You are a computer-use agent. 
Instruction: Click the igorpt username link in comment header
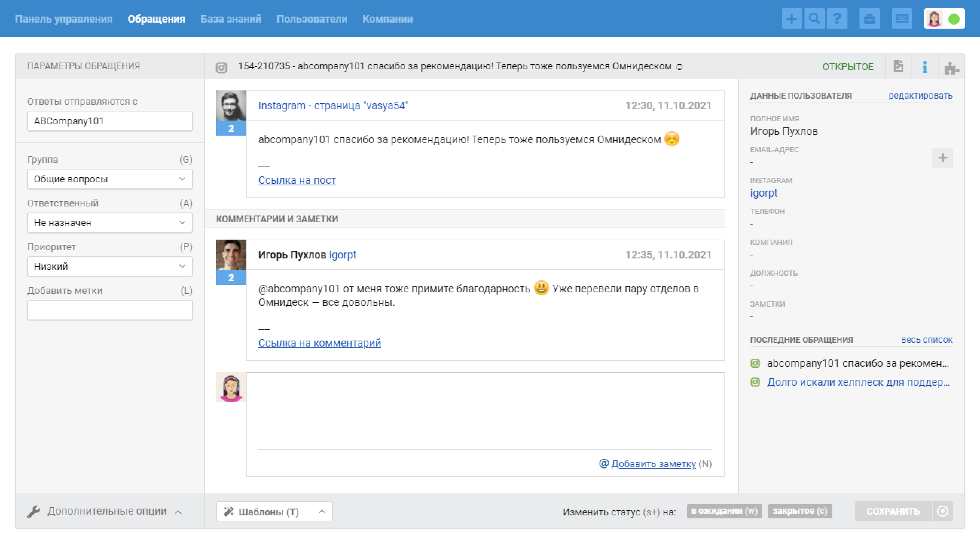click(342, 255)
